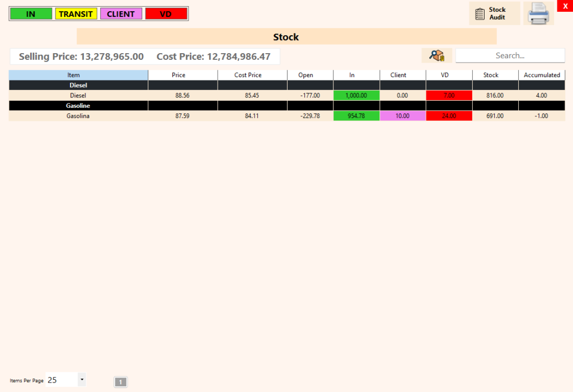Click the package search icon beside the search box
This screenshot has height=392, width=573.
point(436,55)
